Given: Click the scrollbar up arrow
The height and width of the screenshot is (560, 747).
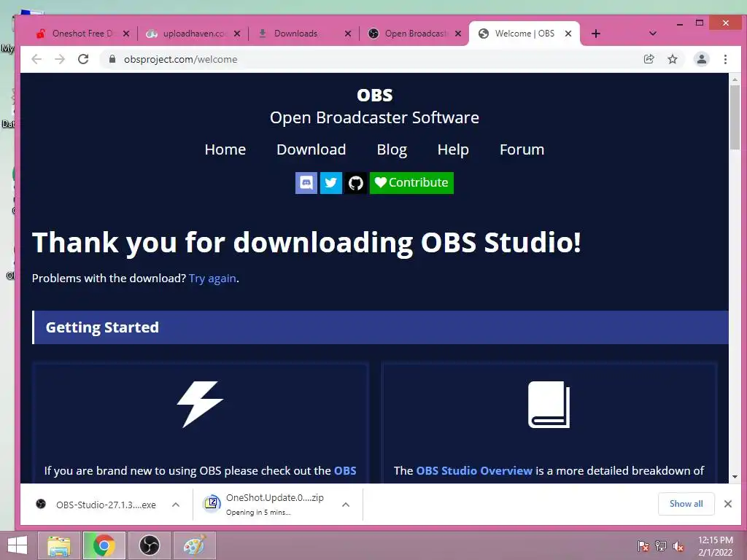Looking at the screenshot, I should click(735, 79).
